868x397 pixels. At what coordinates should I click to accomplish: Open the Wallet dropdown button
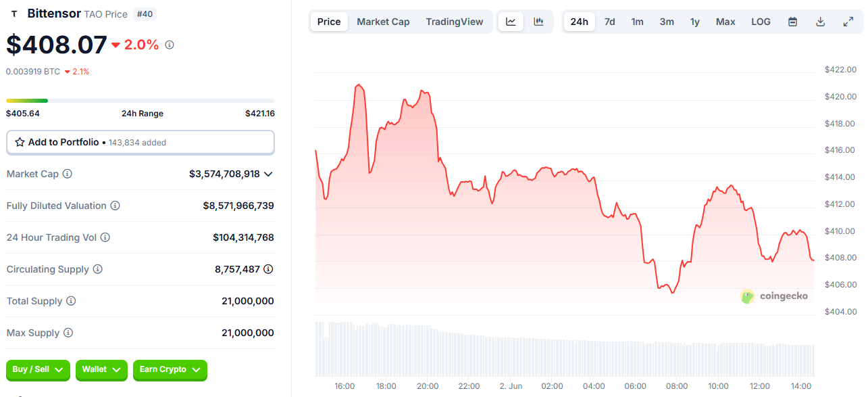(x=101, y=370)
